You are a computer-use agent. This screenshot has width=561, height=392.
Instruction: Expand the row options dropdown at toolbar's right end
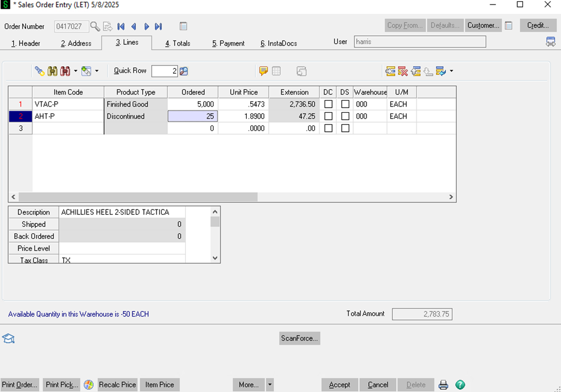[451, 71]
